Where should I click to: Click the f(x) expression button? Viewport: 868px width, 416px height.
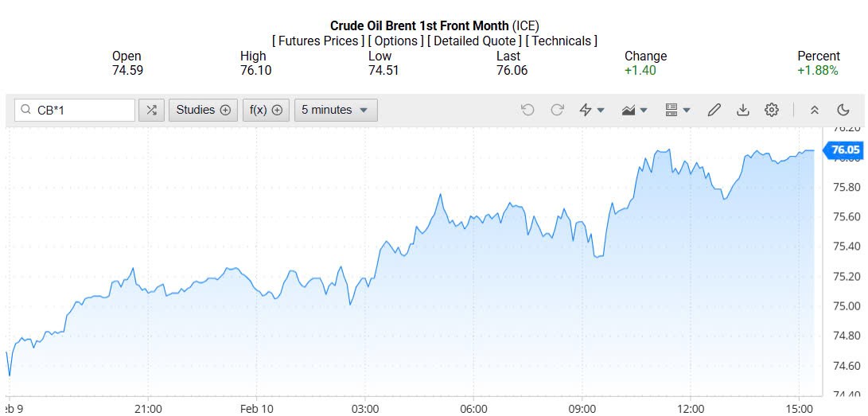tap(266, 110)
